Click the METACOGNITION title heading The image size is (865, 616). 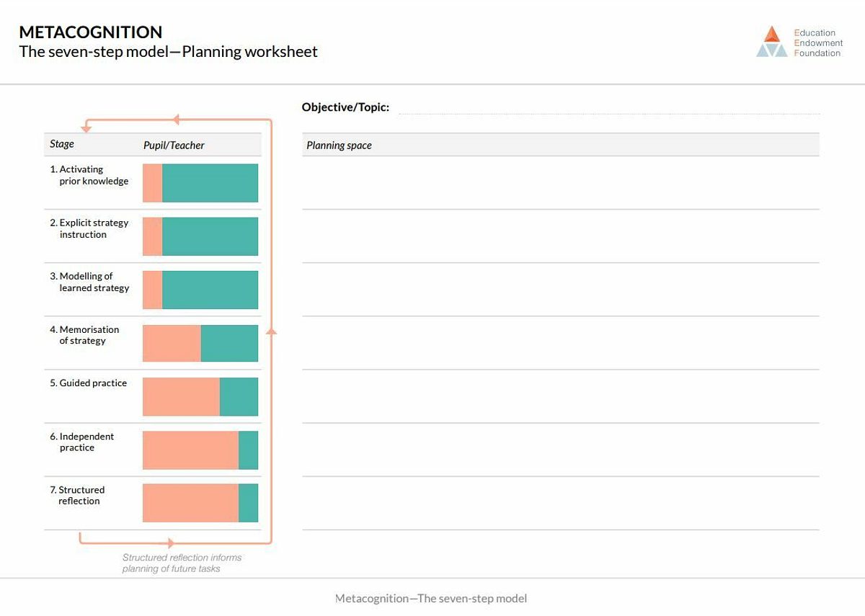[91, 32]
